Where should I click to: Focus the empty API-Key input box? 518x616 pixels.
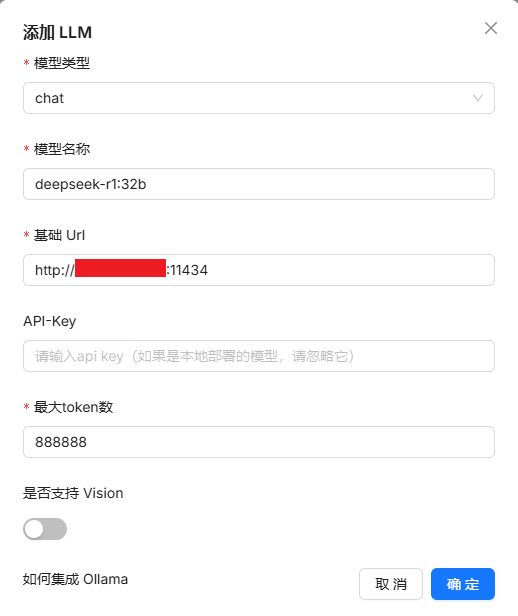[259, 356]
